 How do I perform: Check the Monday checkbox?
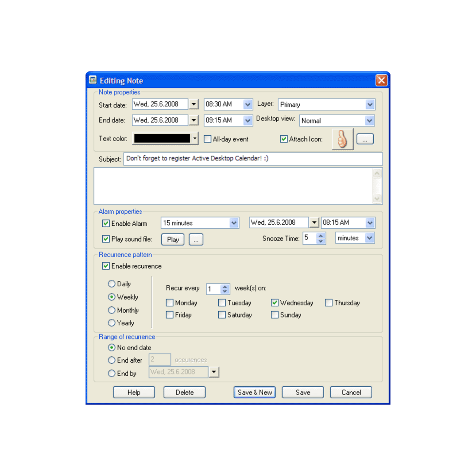tap(170, 303)
